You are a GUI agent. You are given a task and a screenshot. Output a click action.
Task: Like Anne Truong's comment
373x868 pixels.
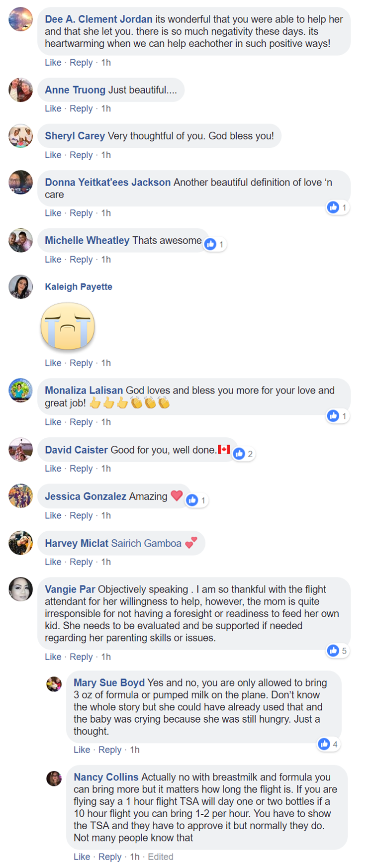coord(53,108)
